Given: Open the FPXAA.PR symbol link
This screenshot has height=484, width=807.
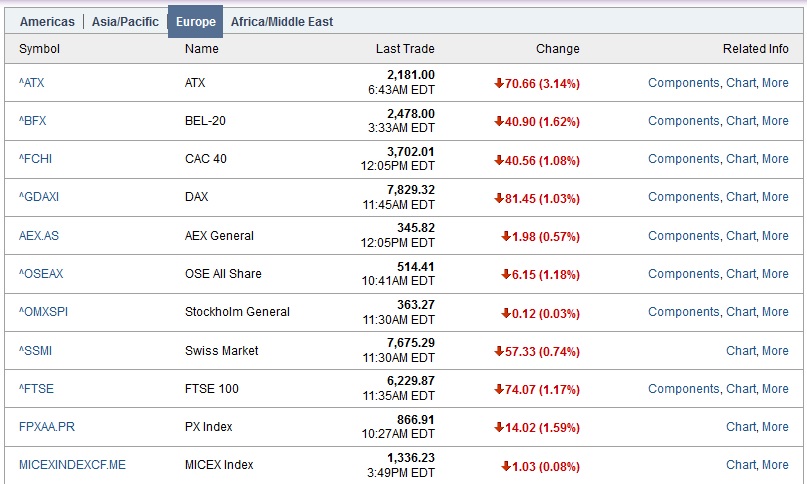Looking at the screenshot, I should [x=47, y=427].
